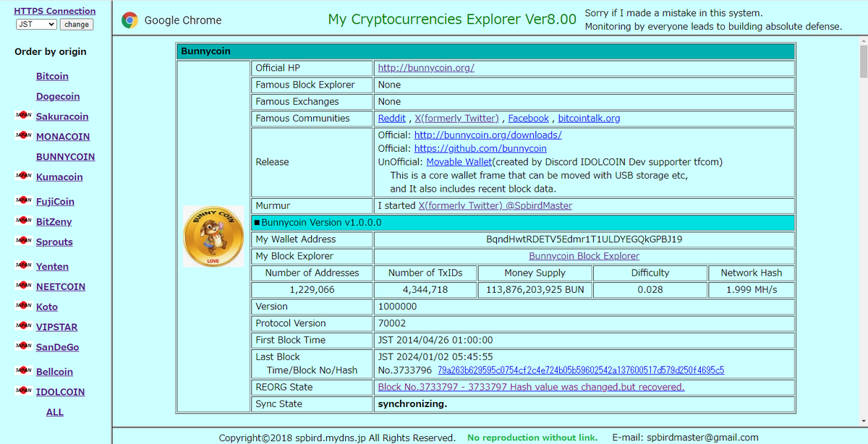This screenshot has height=444, width=868.
Task: Open the bunnycoin.org/downloads release link
Action: point(488,135)
